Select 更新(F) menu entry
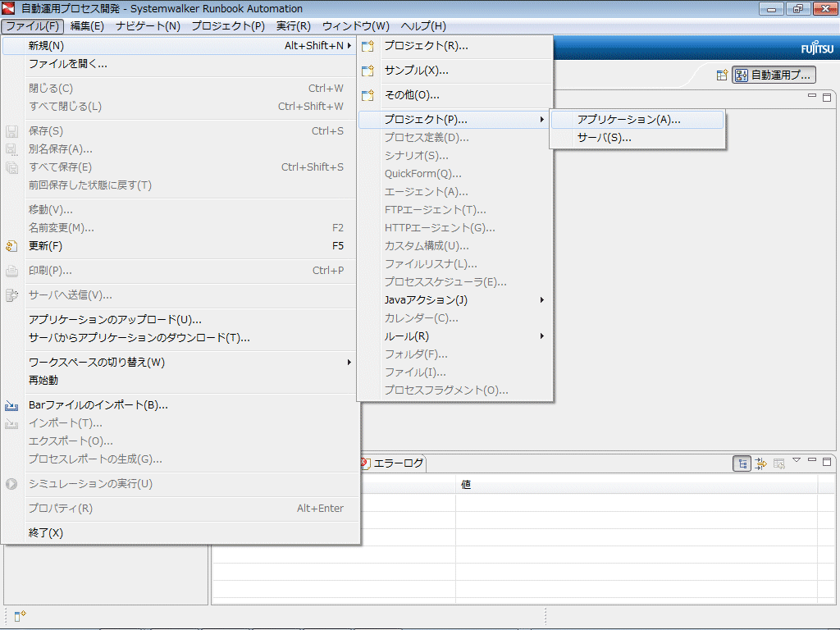This screenshot has width=840, height=630. point(179,246)
